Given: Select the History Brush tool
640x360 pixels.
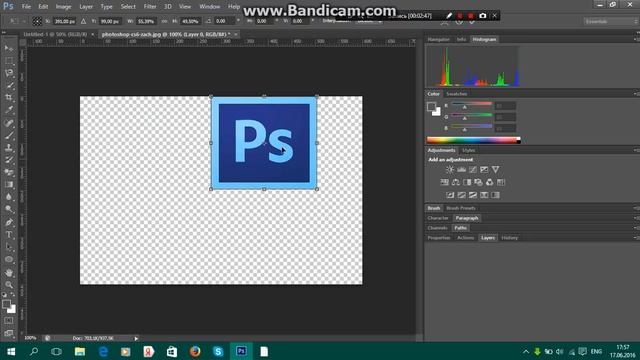Looking at the screenshot, I should (9, 160).
